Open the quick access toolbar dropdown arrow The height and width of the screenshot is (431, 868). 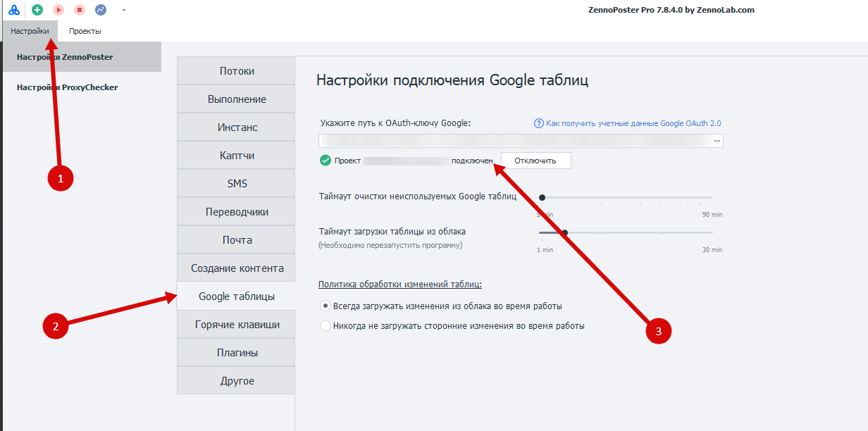pos(124,11)
